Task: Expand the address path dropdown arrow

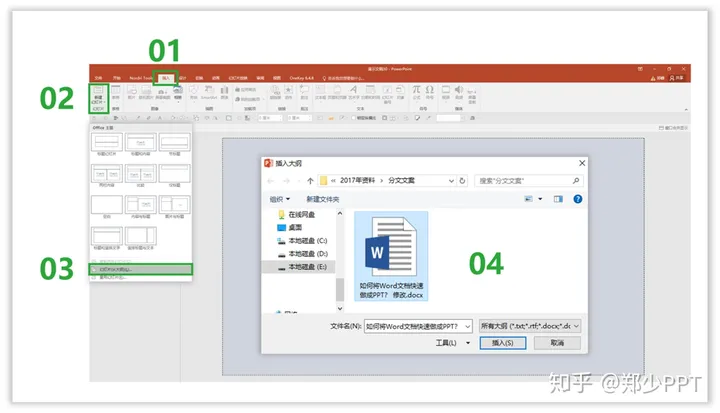Action: click(451, 181)
